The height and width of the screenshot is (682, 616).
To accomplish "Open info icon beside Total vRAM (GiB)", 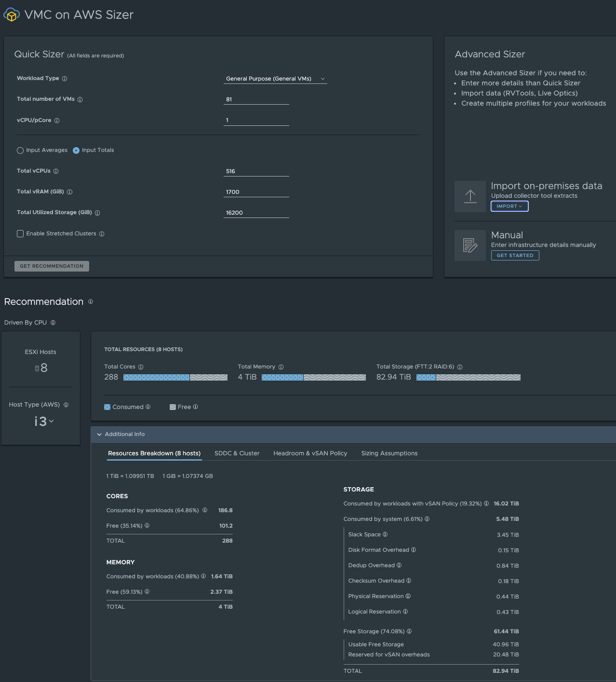I will [x=69, y=192].
